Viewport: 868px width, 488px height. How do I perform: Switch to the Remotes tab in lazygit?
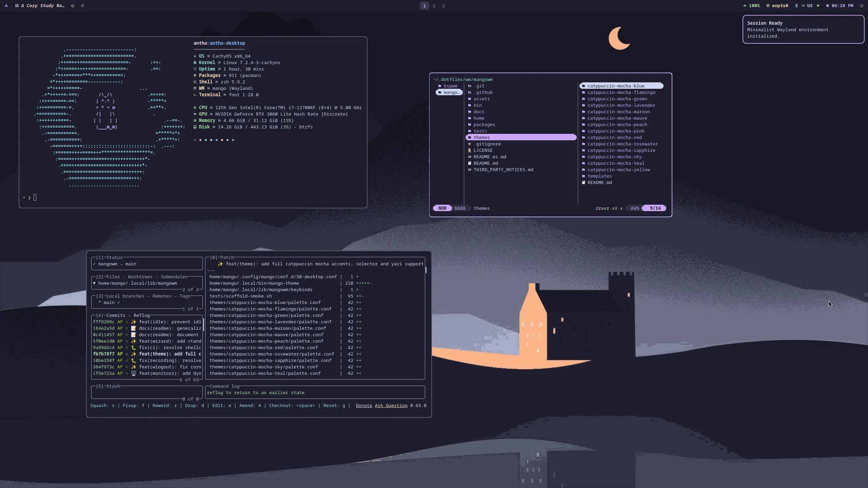[162, 296]
